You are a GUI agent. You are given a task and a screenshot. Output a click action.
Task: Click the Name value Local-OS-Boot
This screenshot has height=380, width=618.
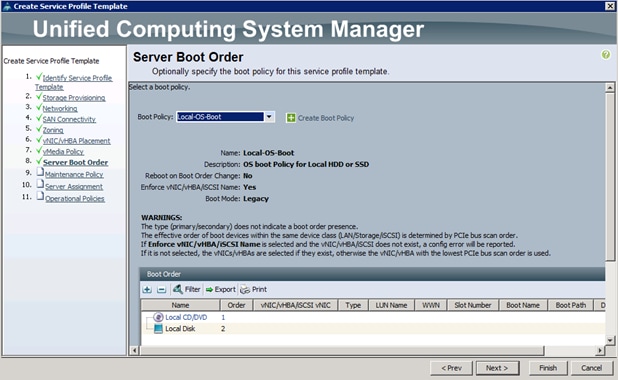click(x=268, y=153)
